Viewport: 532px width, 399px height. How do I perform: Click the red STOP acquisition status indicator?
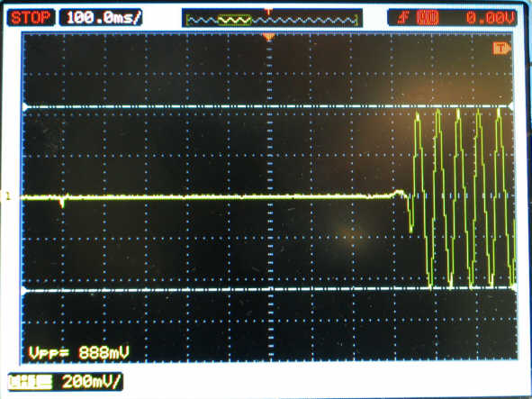tap(31, 18)
